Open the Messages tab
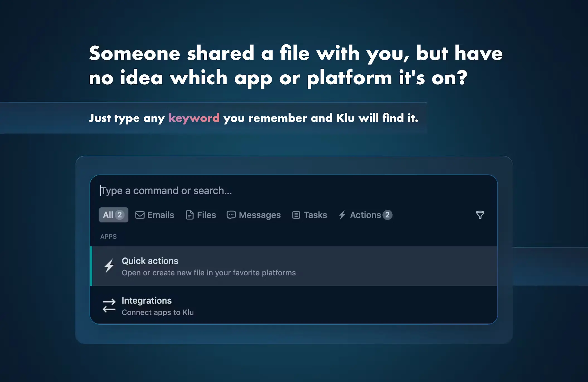The image size is (588, 382). pos(259,215)
